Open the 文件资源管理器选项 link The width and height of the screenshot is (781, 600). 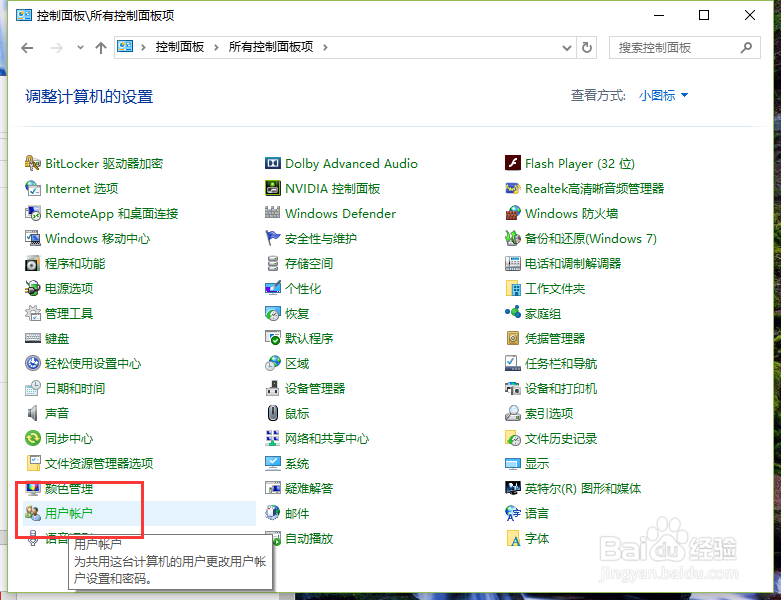[x=99, y=464]
